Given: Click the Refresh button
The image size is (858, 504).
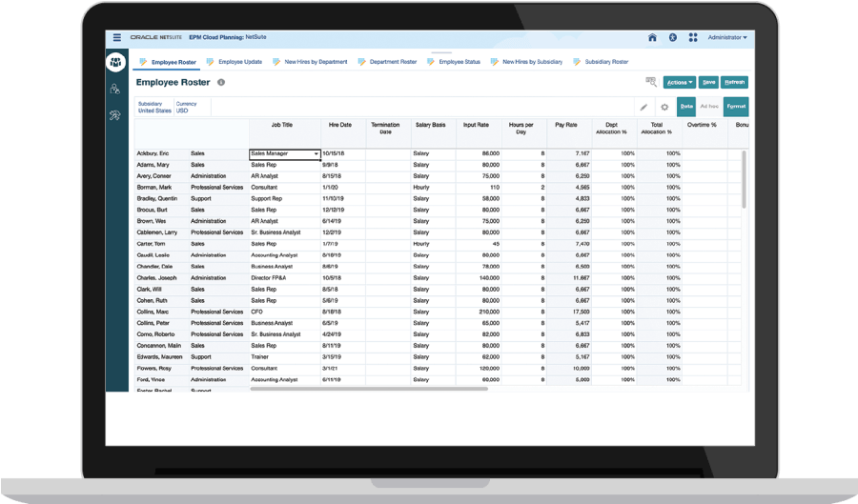Looking at the screenshot, I should tap(734, 83).
